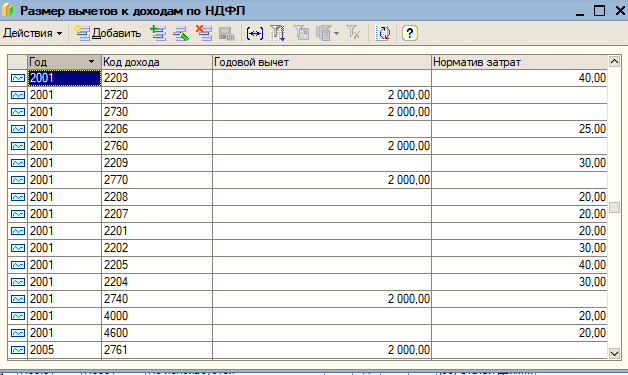This screenshot has height=375, width=628.
Task: Click the blue bracket-arrows toolbar icon
Action: tap(255, 33)
